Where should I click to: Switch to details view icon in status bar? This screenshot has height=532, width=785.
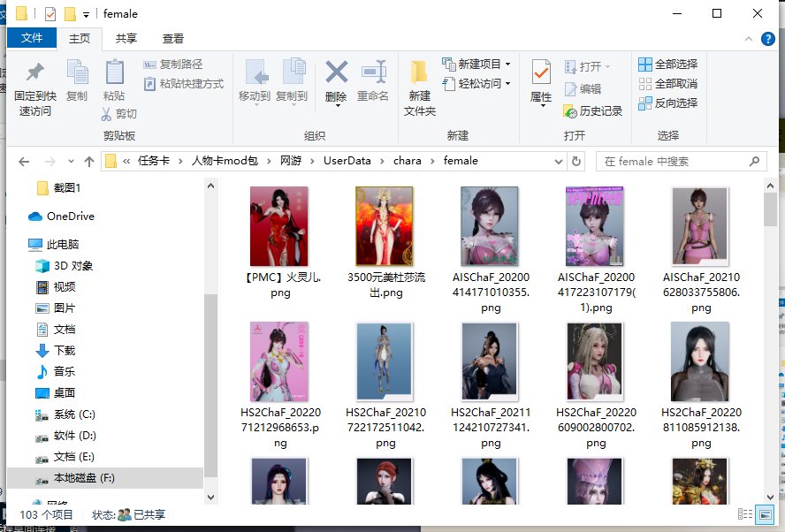[x=745, y=514]
